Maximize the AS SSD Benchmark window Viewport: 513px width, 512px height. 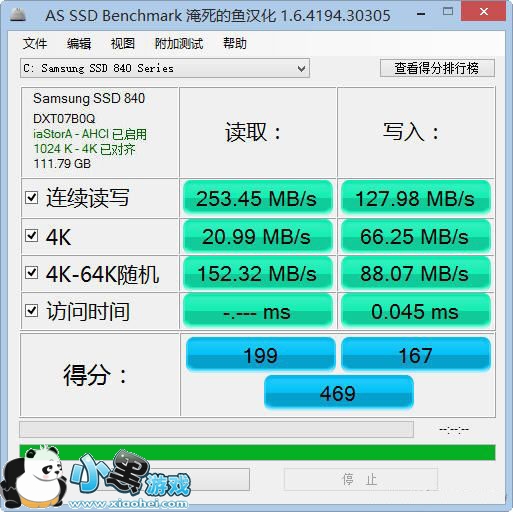point(448,12)
